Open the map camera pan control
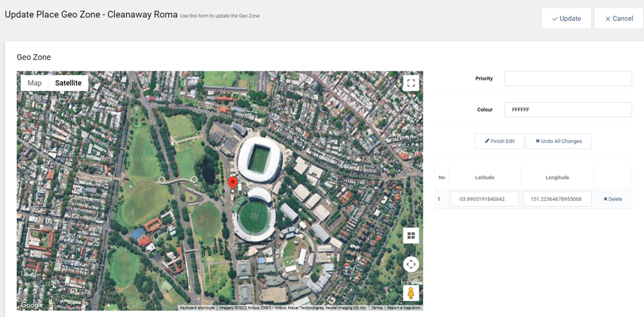The width and height of the screenshot is (644, 317). [x=410, y=264]
